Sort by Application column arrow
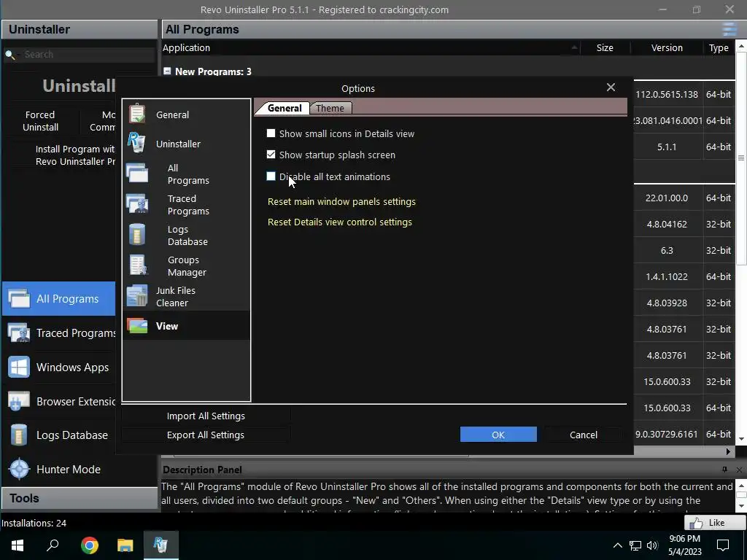Viewport: 747px width, 560px height. pos(575,47)
